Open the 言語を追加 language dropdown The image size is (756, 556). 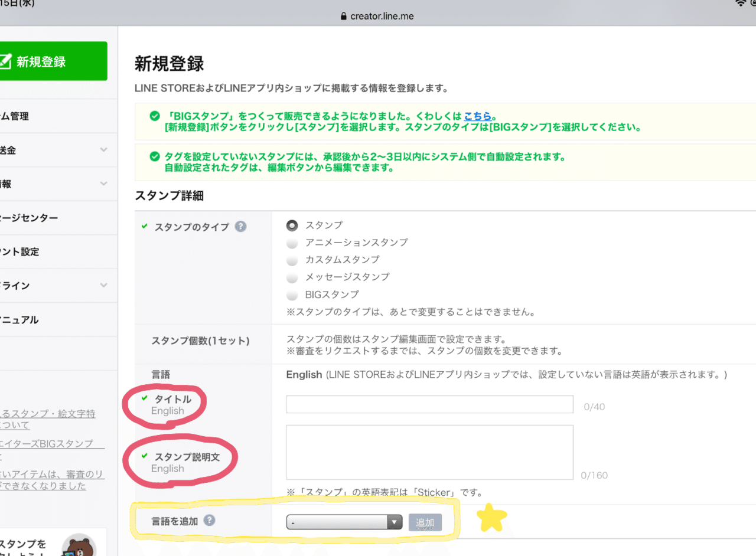344,522
